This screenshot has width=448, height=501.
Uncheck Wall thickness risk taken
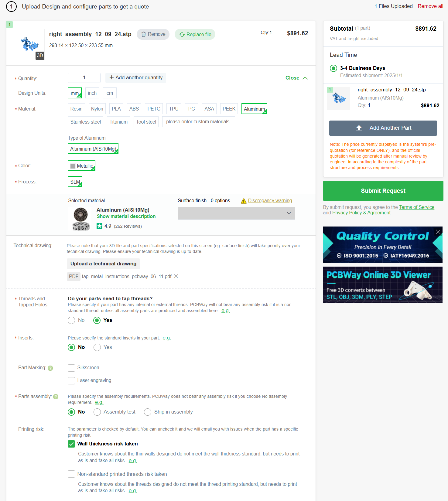pyautogui.click(x=71, y=444)
